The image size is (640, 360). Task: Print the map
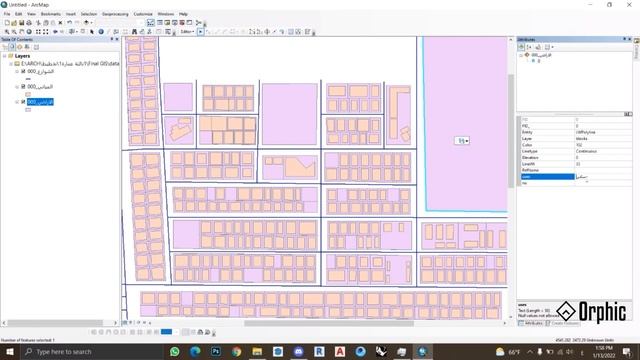click(x=29, y=23)
